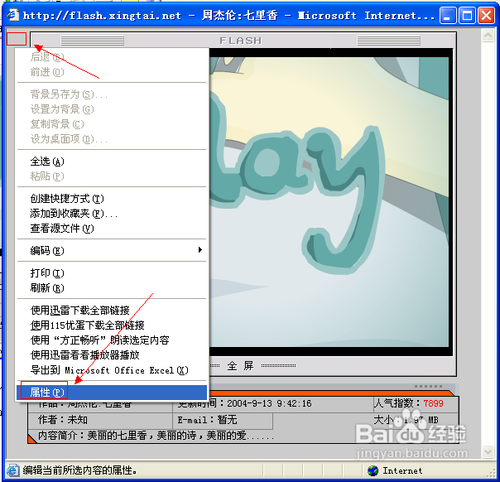The height and width of the screenshot is (482, 500).
Task: Click the 全屏 fullscreen button below the flash
Action: click(x=240, y=366)
